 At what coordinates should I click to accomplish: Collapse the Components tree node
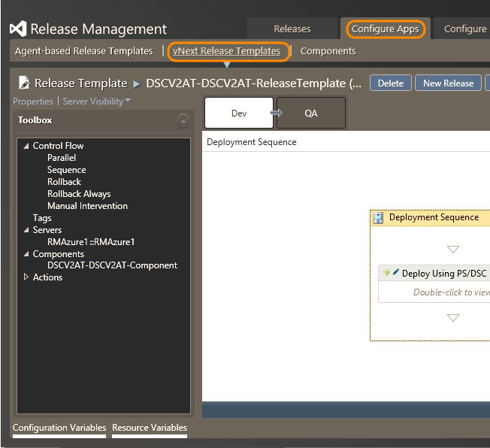tap(26, 254)
